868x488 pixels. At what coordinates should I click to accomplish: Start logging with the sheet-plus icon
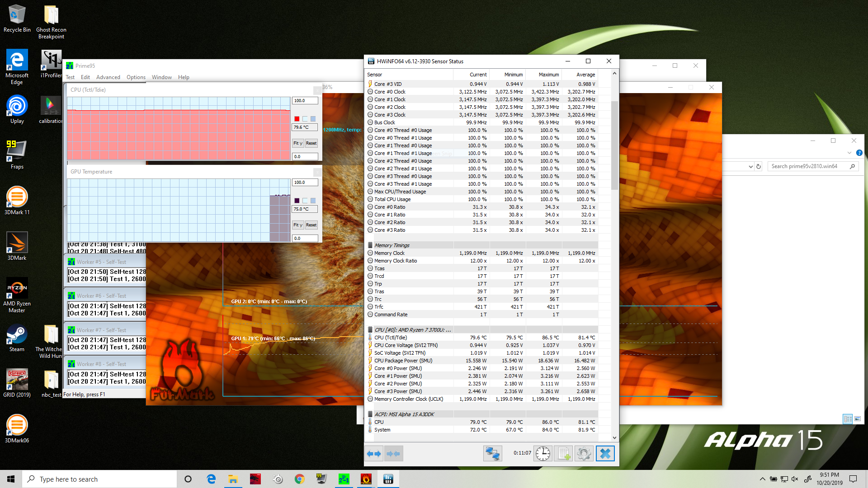pos(563,454)
